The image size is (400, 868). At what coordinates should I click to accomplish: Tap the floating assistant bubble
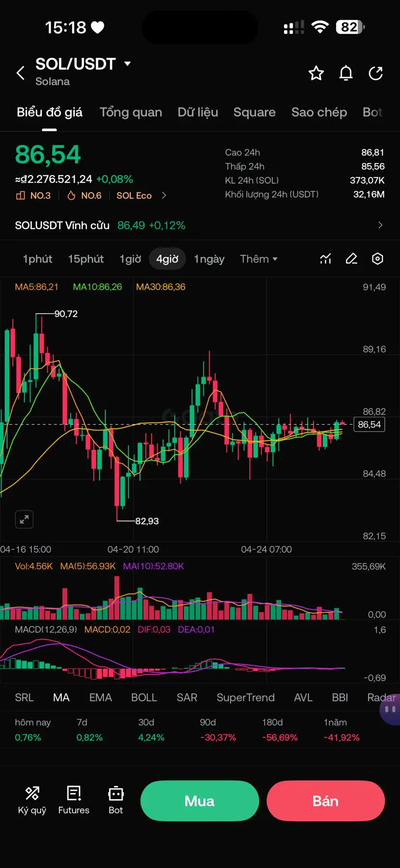point(390,709)
